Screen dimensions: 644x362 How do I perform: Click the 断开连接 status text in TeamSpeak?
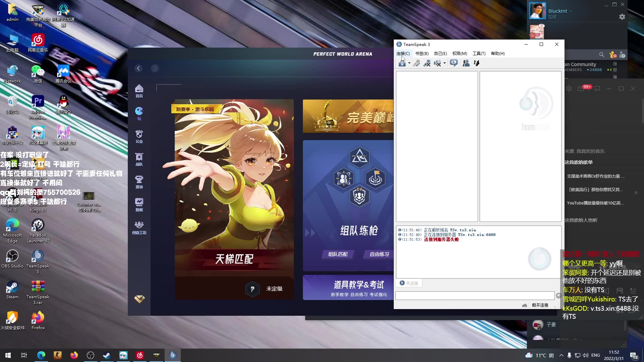(x=540, y=305)
